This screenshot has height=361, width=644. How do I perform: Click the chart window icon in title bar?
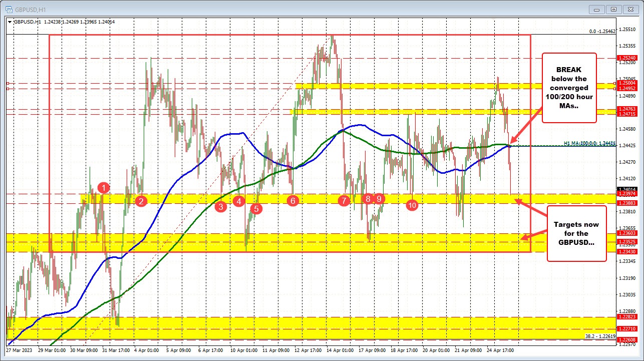pyautogui.click(x=9, y=9)
